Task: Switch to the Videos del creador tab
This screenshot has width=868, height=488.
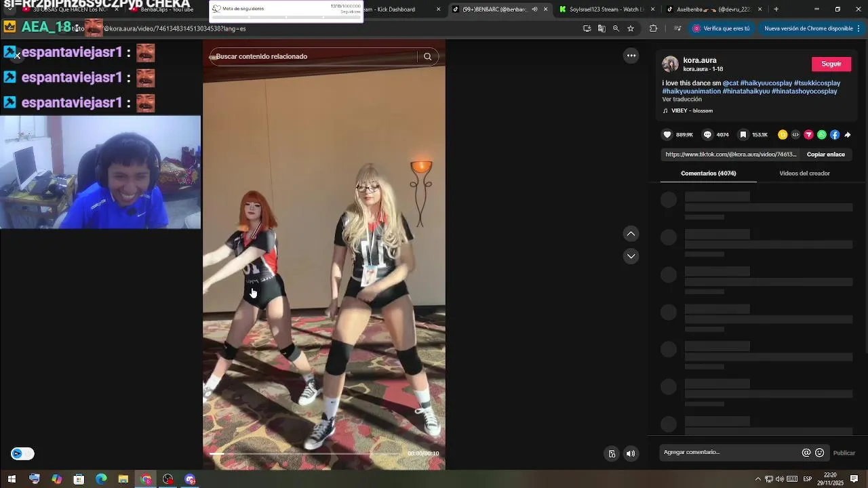Action: pyautogui.click(x=804, y=174)
